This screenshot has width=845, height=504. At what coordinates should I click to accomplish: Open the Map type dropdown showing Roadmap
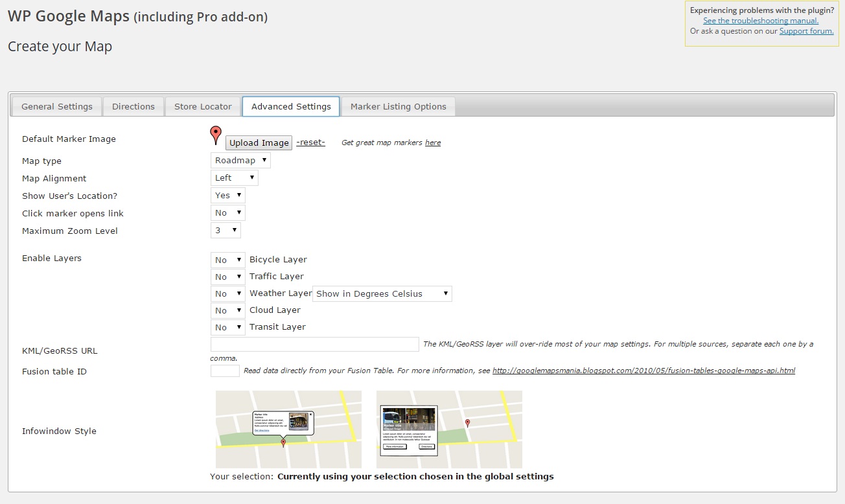240,160
